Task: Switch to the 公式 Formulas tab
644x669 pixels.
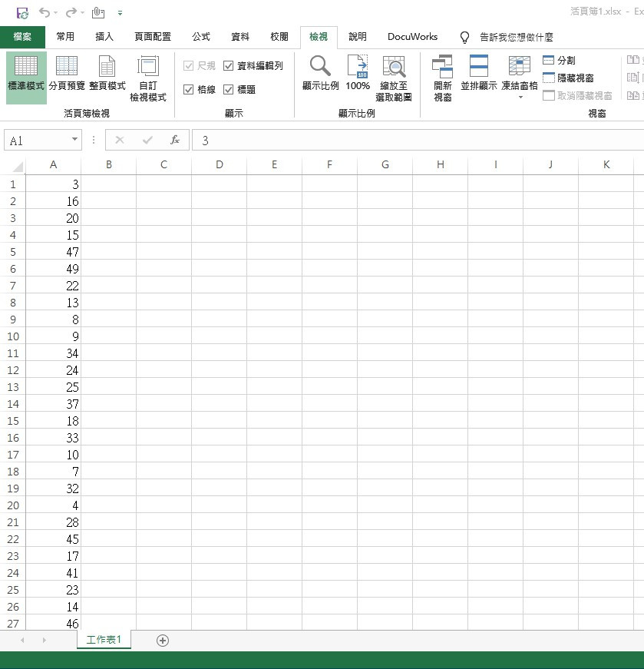Action: point(201,37)
